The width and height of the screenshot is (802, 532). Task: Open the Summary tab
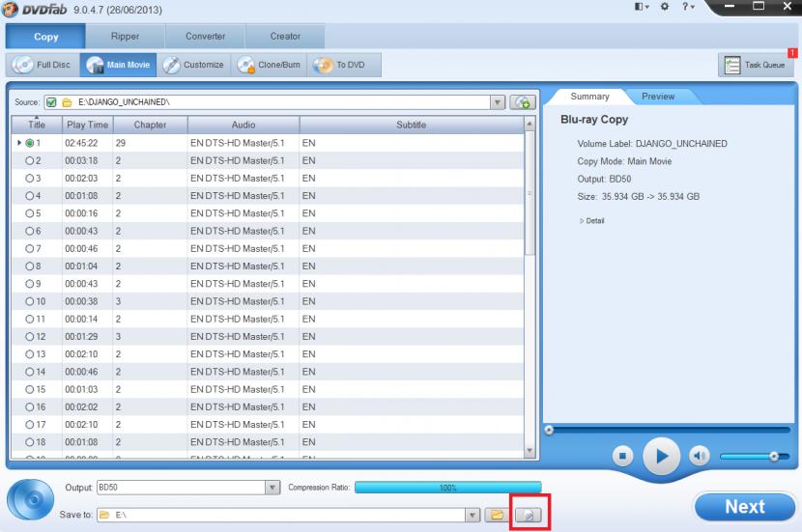click(x=589, y=97)
